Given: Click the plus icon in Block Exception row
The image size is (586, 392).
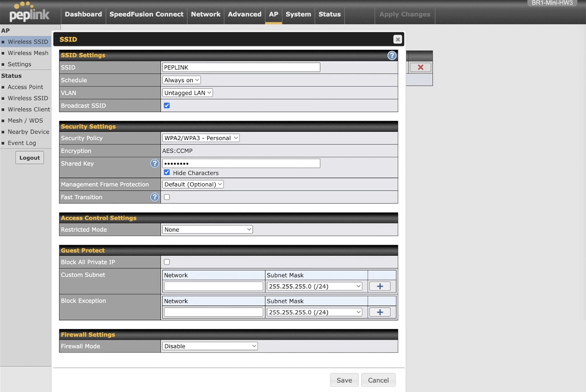Looking at the screenshot, I should pyautogui.click(x=380, y=312).
